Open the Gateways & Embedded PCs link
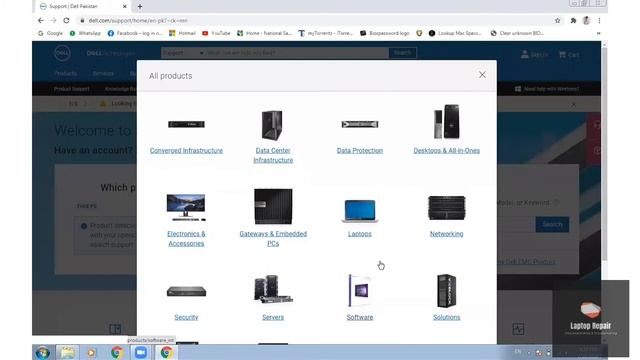Image resolution: width=640 pixels, height=360 pixels. pyautogui.click(x=273, y=239)
